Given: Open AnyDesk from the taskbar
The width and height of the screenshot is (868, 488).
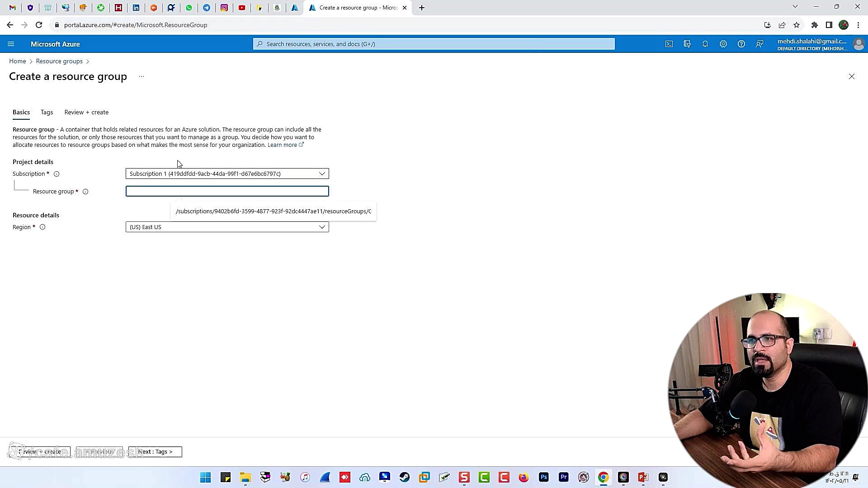Looking at the screenshot, I should coord(345,477).
